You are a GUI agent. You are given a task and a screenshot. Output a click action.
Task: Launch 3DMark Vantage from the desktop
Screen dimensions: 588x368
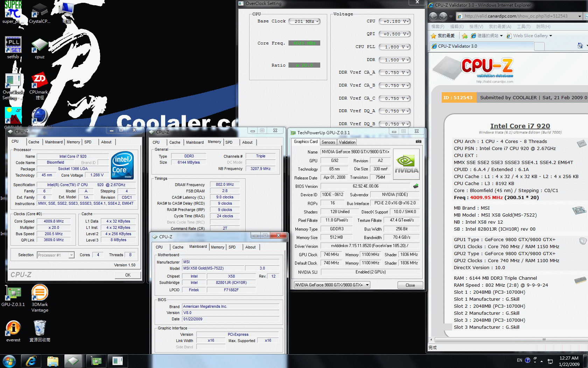tap(40, 298)
